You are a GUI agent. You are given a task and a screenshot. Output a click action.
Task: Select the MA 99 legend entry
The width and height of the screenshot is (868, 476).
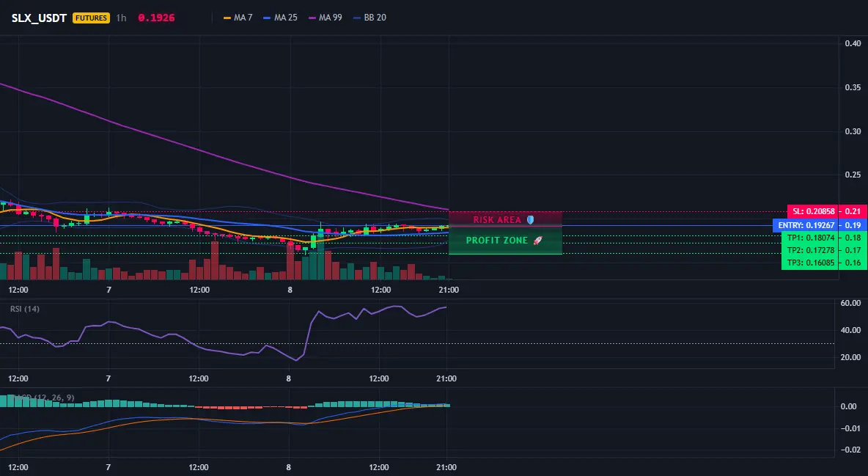click(325, 18)
